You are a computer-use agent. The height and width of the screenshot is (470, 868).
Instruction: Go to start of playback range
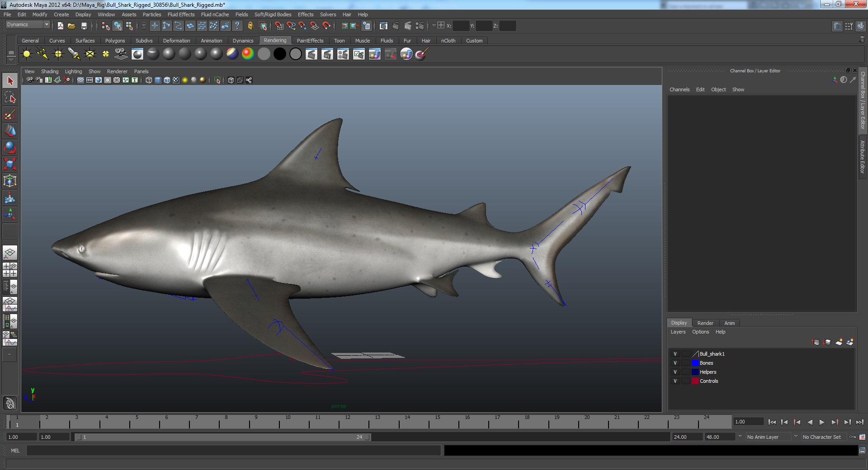pyautogui.click(x=772, y=422)
